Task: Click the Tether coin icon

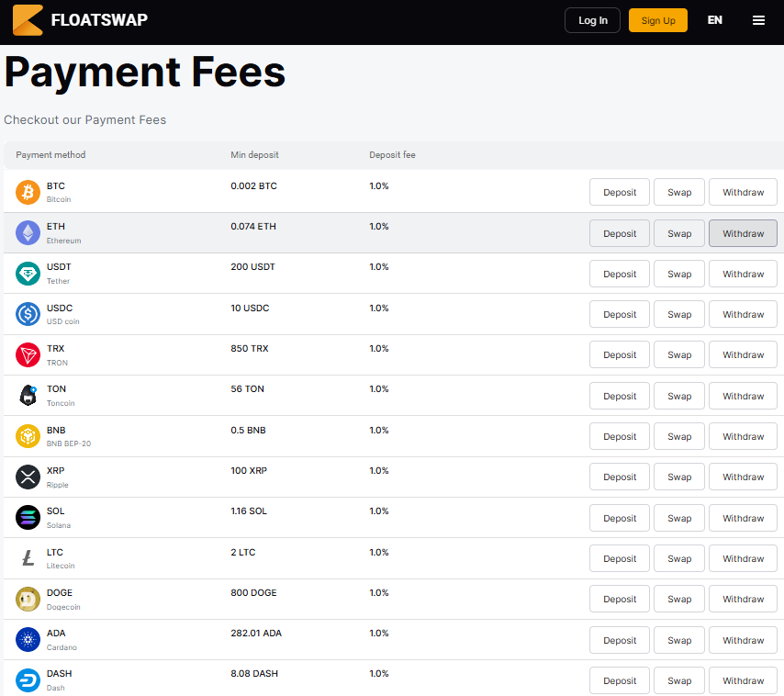Action: [28, 274]
